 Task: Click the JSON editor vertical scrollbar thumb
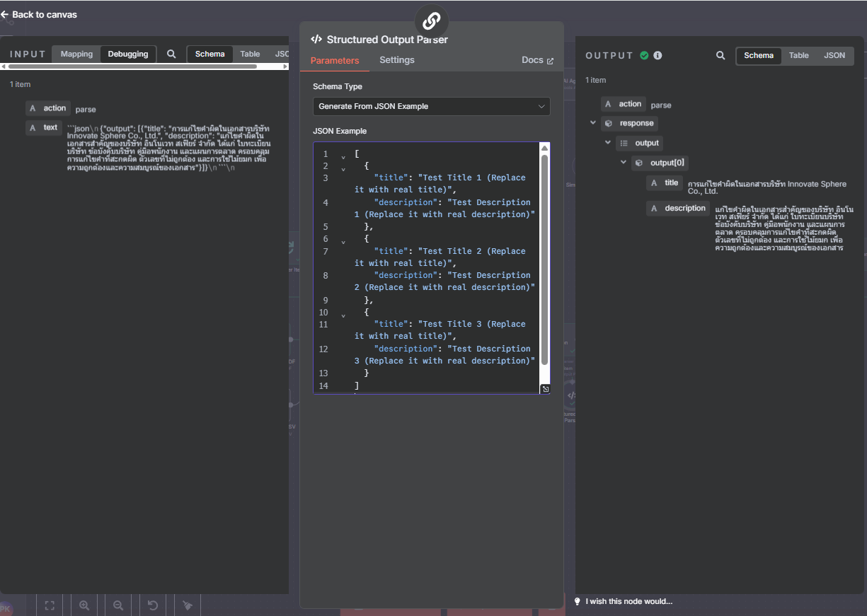[x=545, y=260]
